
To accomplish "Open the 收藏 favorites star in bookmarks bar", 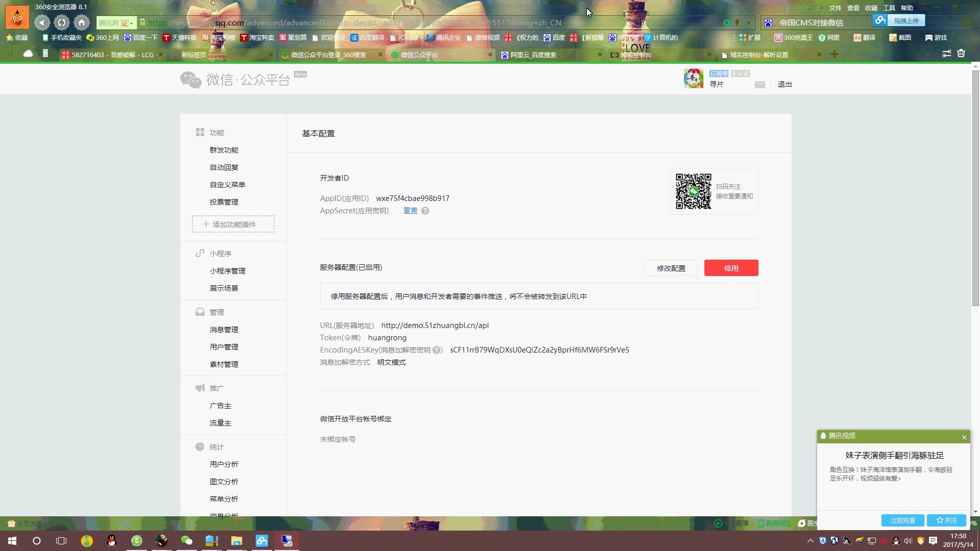I will coord(17,38).
